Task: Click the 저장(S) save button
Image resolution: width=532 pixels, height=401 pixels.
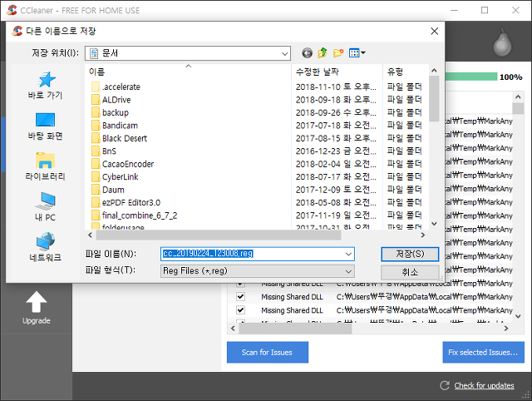Action: (x=410, y=254)
